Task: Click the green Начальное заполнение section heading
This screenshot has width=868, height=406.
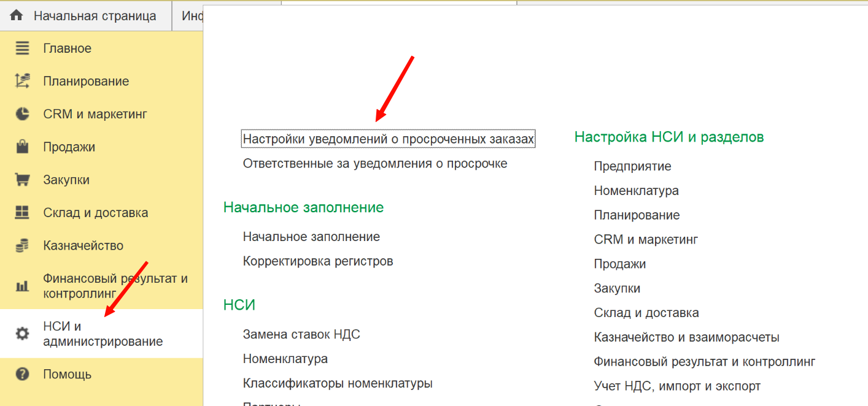Action: 303,207
